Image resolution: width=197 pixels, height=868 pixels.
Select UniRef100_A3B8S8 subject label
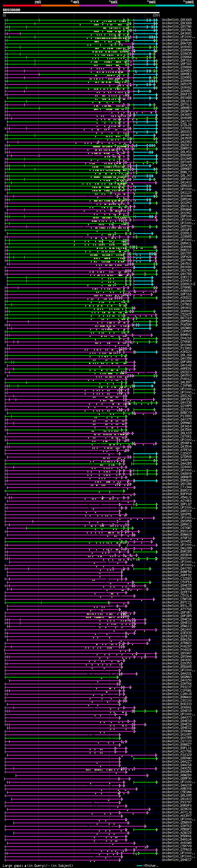[177, 291]
